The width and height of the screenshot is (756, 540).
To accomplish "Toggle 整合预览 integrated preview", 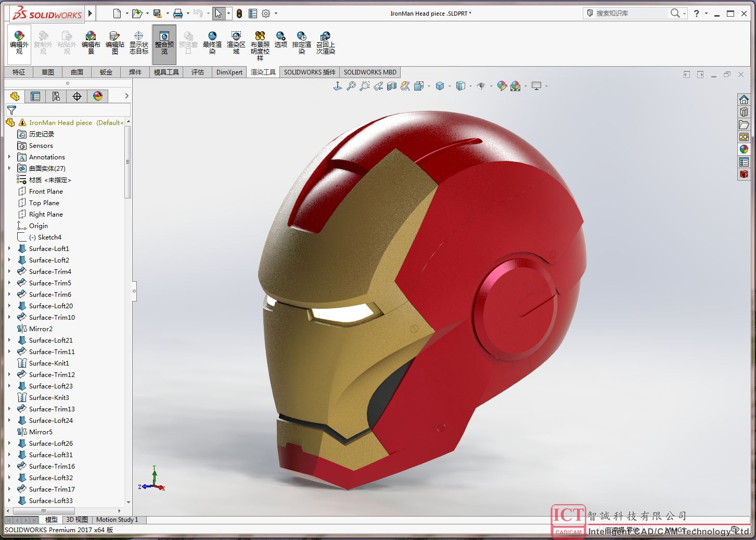I will 164,44.
